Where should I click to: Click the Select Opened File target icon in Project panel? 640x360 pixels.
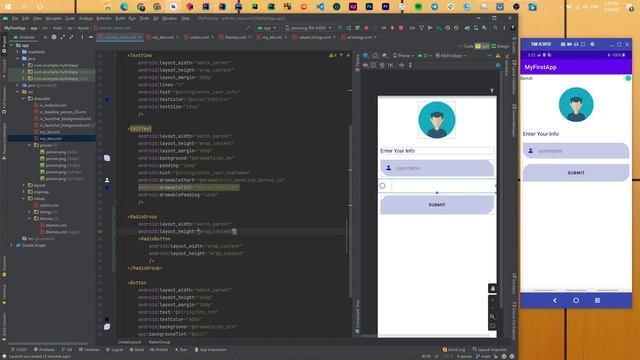pos(53,37)
